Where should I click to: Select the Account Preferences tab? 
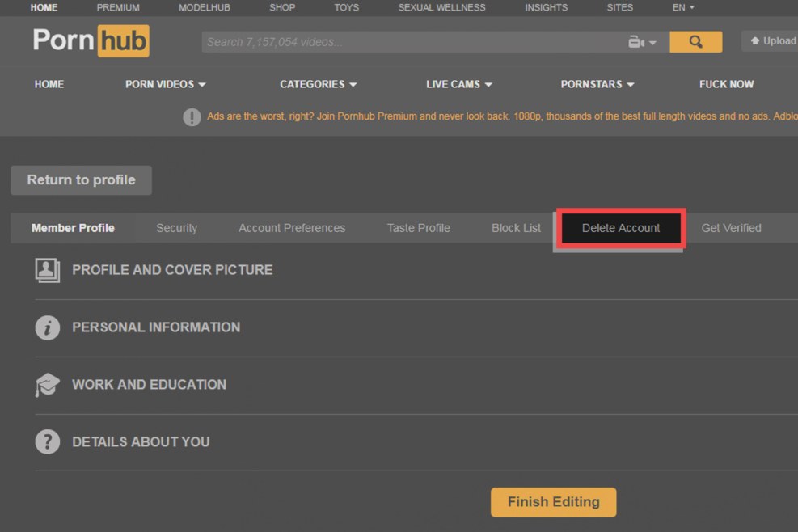[x=292, y=228]
